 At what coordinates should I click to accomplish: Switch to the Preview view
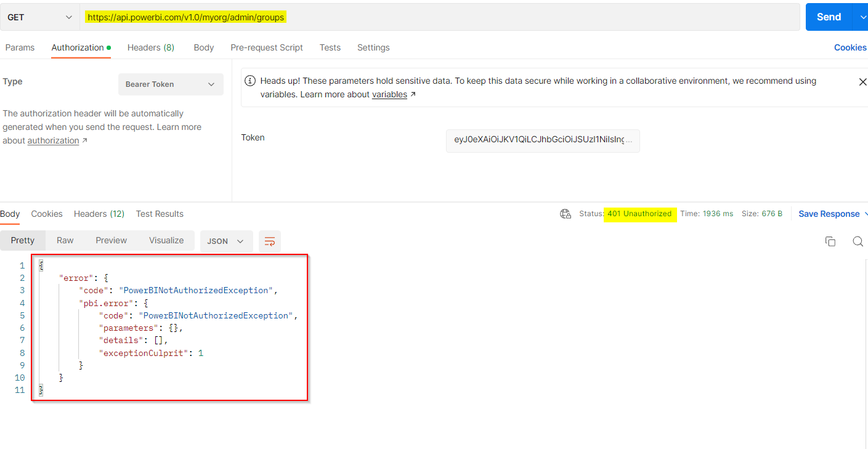coord(112,241)
